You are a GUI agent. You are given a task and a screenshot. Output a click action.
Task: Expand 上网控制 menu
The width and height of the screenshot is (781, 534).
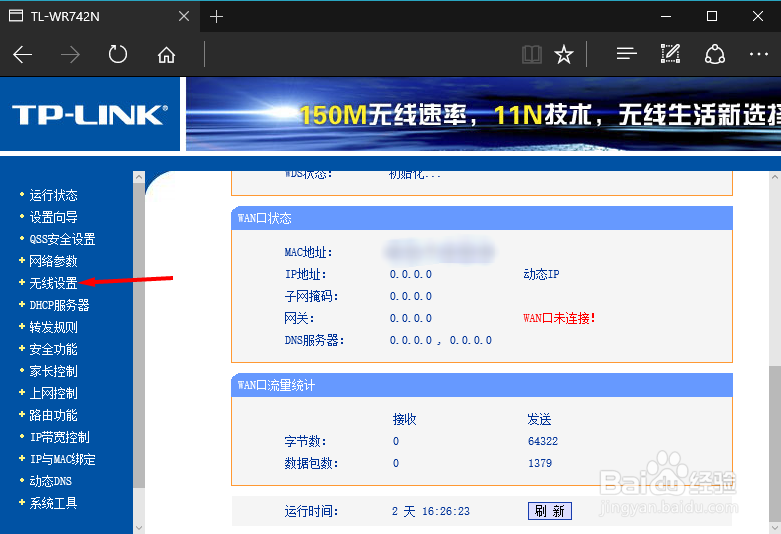53,393
